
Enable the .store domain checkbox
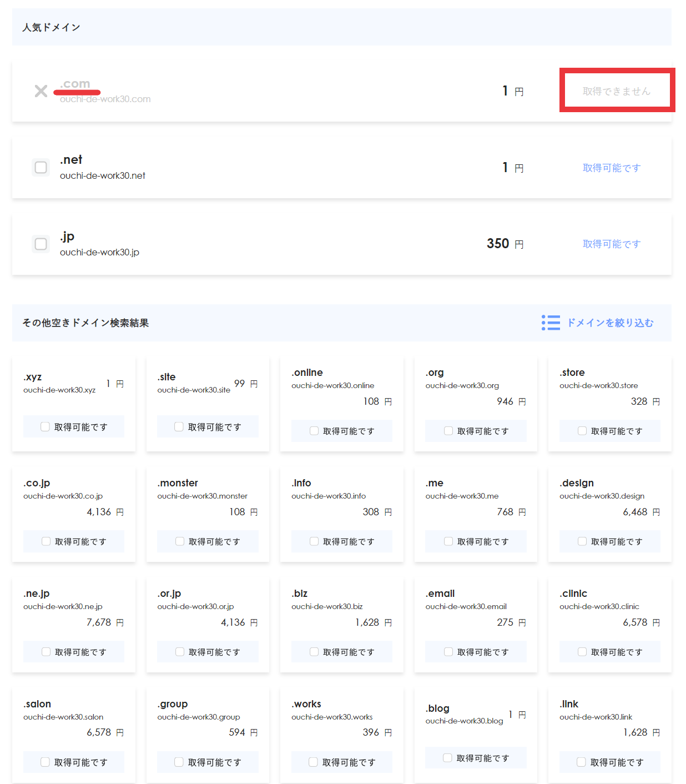pos(582,431)
